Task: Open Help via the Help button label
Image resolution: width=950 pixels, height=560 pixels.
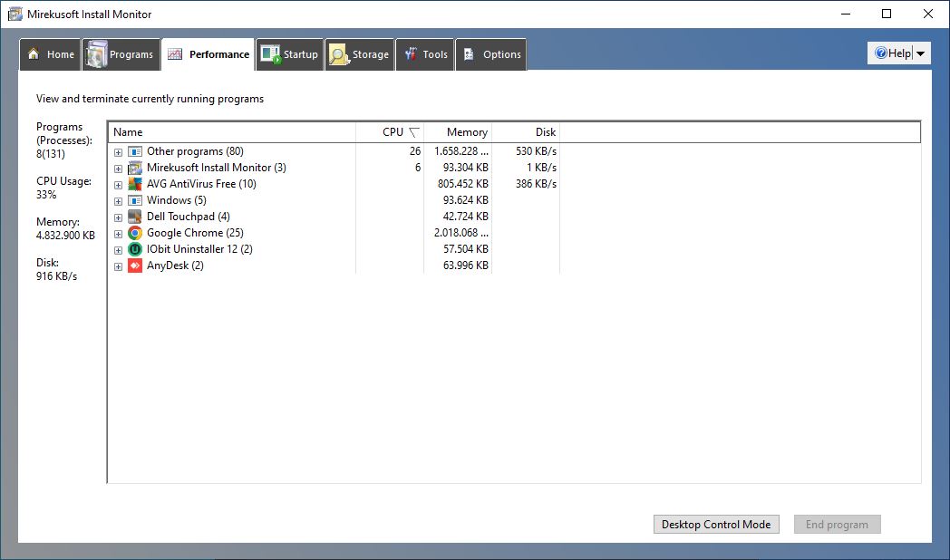Action: (x=900, y=53)
